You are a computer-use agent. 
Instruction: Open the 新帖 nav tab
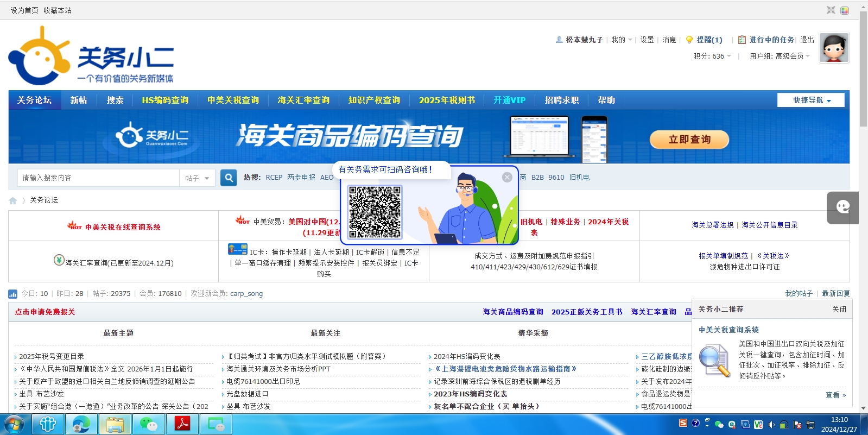click(x=79, y=100)
